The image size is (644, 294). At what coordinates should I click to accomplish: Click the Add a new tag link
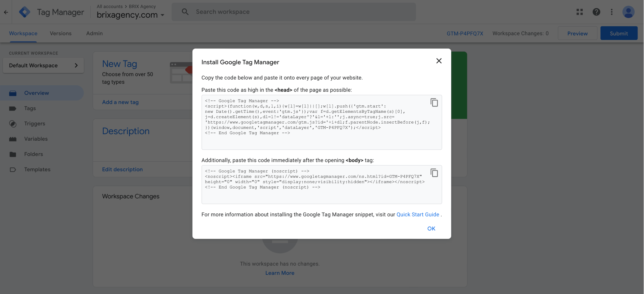[120, 102]
